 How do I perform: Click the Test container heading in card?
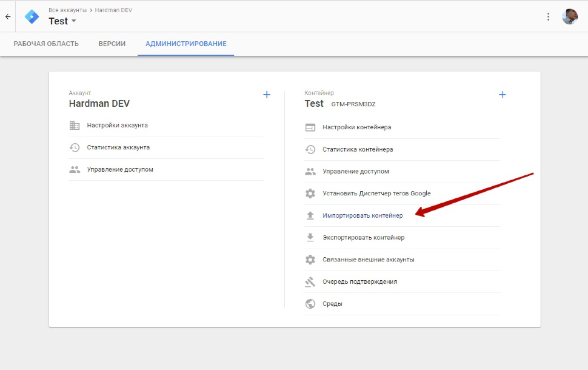(x=314, y=104)
